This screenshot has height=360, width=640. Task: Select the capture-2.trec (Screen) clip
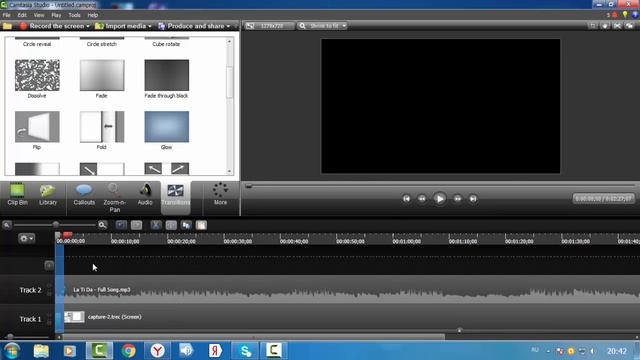point(352,317)
